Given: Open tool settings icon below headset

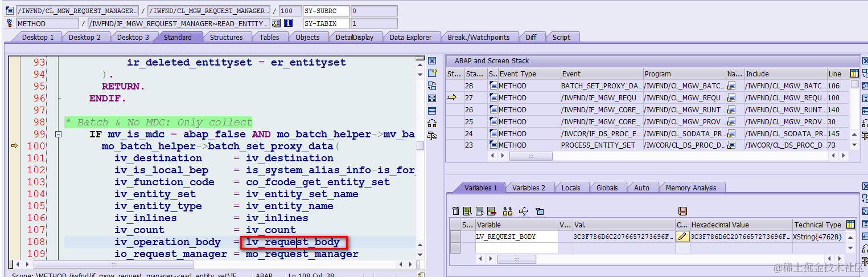Looking at the screenshot, I should pyautogui.click(x=431, y=136).
